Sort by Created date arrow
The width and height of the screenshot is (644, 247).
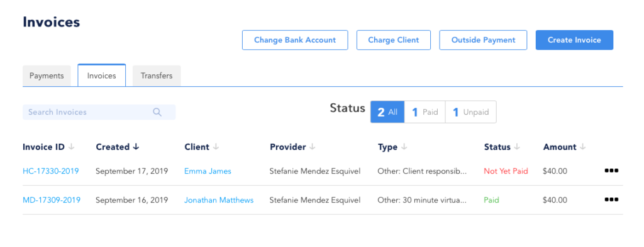click(136, 147)
